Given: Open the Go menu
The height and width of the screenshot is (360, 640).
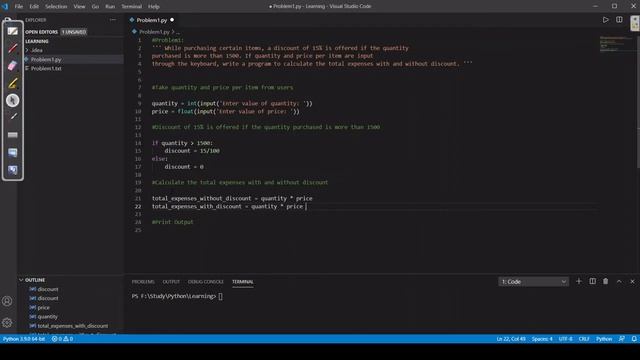Looking at the screenshot, I should (x=95, y=7).
